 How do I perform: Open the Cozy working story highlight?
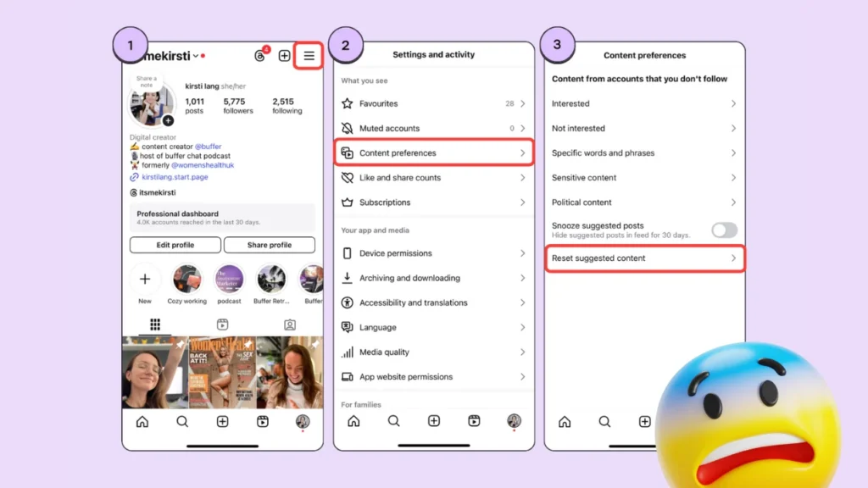[x=186, y=279]
